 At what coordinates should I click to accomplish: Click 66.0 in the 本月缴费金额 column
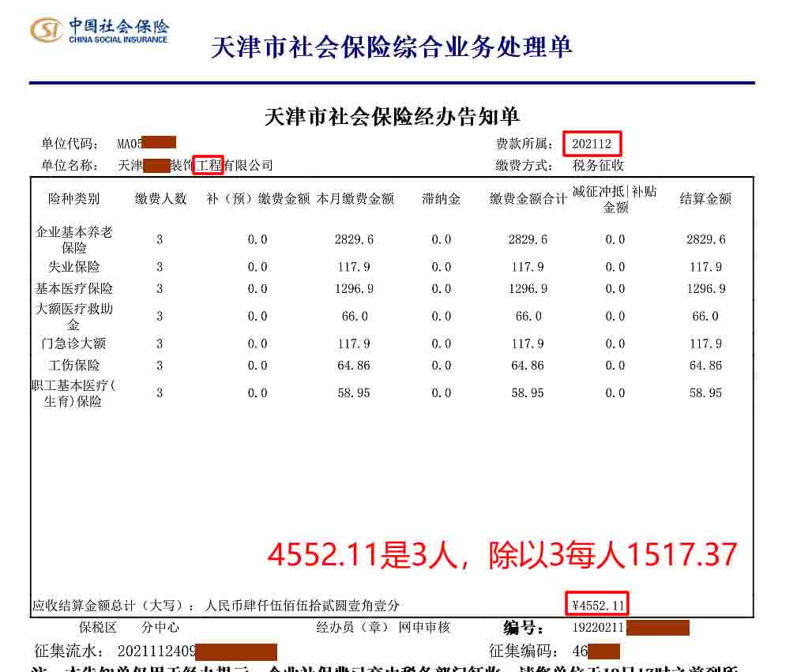(355, 316)
